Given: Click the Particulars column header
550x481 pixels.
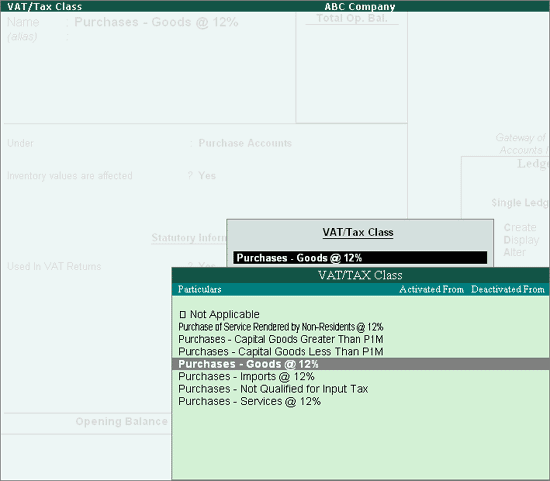Looking at the screenshot, I should pos(200,289).
